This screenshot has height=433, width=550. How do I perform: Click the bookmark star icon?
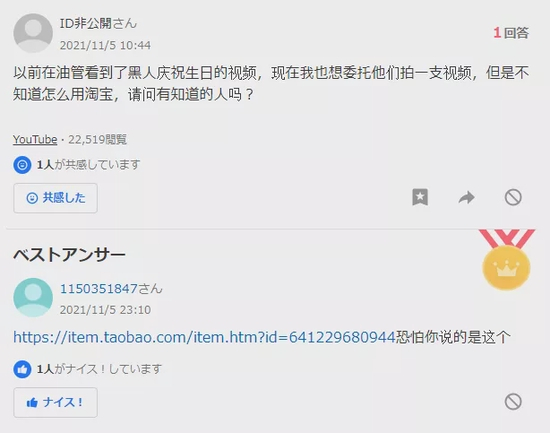click(x=420, y=197)
